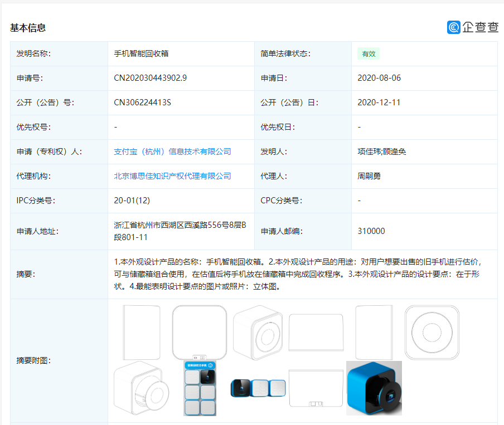The image size is (504, 425).
Task: Click the 代理机构 label cell
Action: pos(59,176)
